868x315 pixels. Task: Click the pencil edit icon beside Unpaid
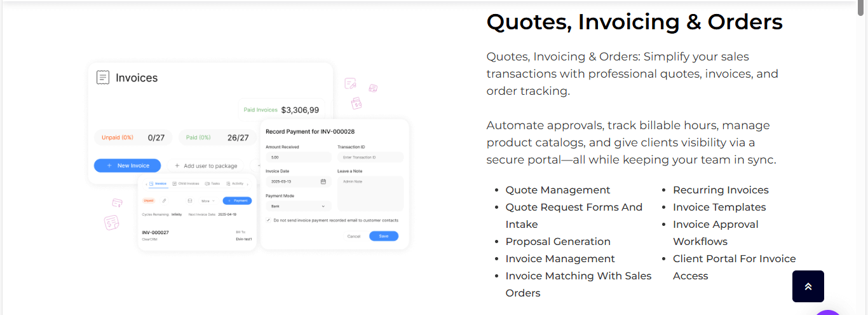(164, 200)
